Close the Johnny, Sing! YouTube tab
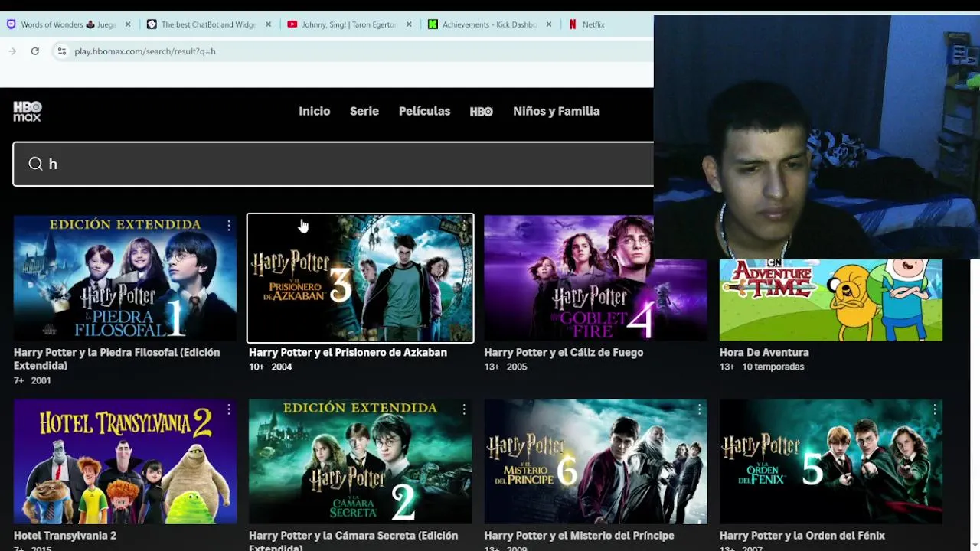Image resolution: width=980 pixels, height=551 pixels. click(x=409, y=24)
